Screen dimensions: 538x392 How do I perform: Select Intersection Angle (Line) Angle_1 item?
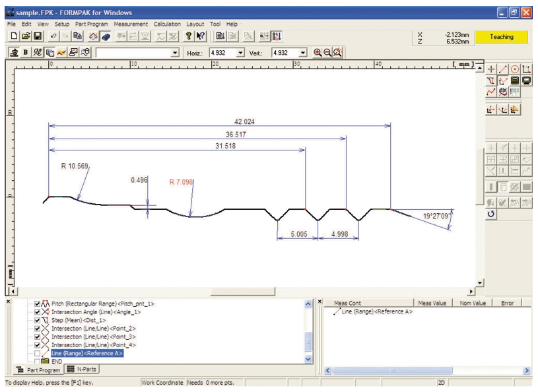click(x=96, y=311)
